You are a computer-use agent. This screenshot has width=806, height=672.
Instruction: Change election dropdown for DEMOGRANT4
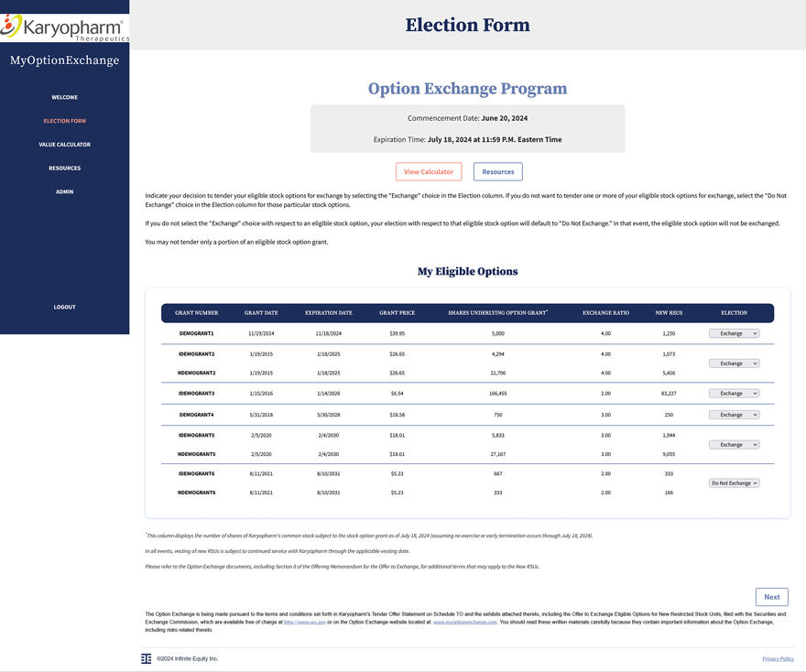(x=734, y=415)
